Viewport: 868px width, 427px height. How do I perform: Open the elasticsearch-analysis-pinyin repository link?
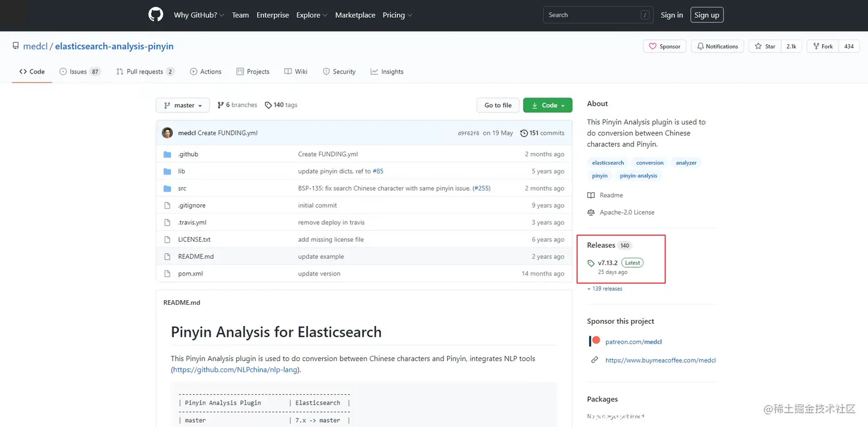[114, 46]
